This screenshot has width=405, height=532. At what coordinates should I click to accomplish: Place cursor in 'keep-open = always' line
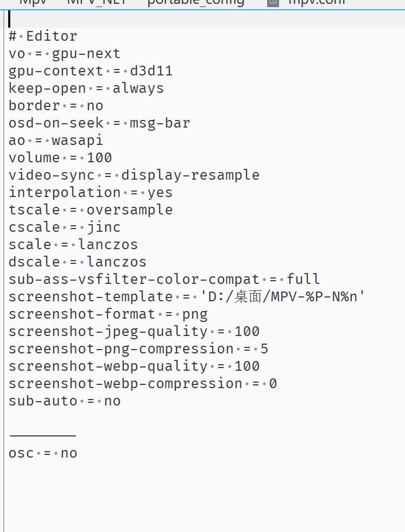pos(86,88)
